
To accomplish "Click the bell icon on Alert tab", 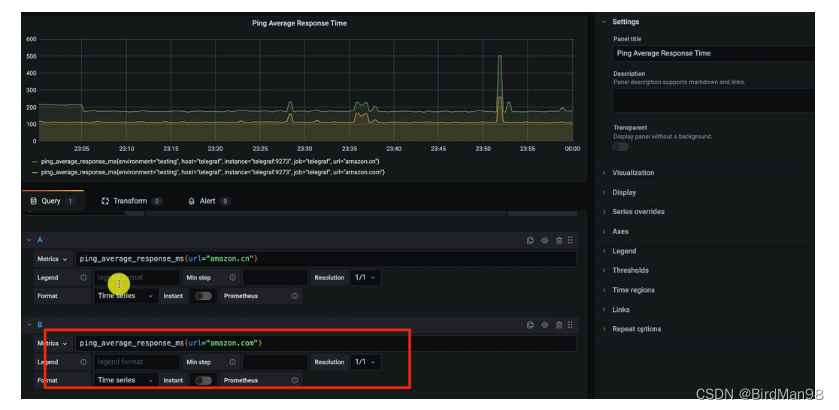I will (x=192, y=201).
